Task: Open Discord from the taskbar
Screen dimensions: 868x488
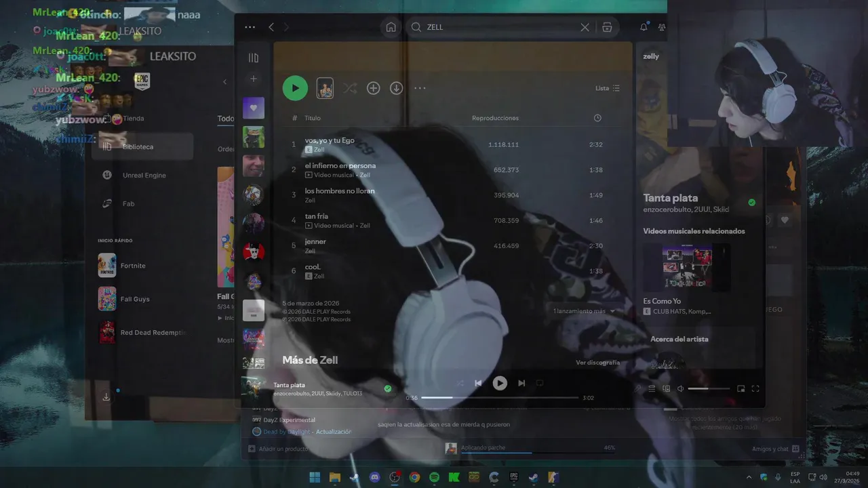Action: (374, 477)
